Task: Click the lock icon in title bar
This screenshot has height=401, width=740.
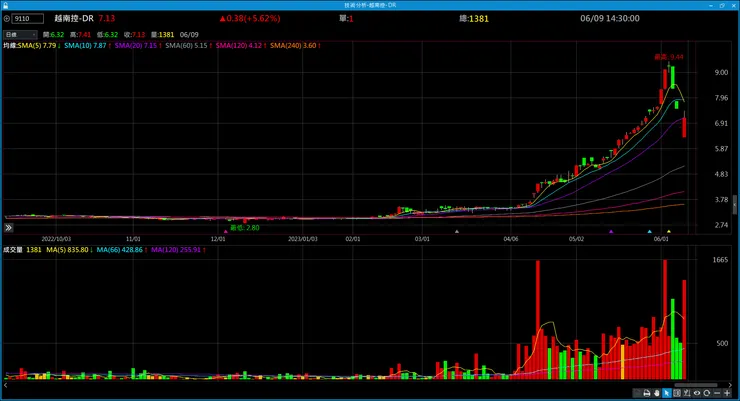Action: click(x=5, y=5)
